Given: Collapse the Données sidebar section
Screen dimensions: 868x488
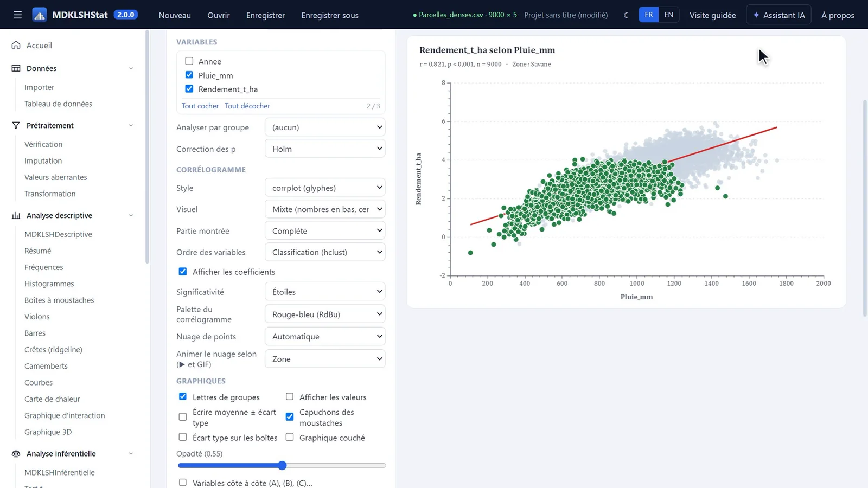Looking at the screenshot, I should (131, 68).
